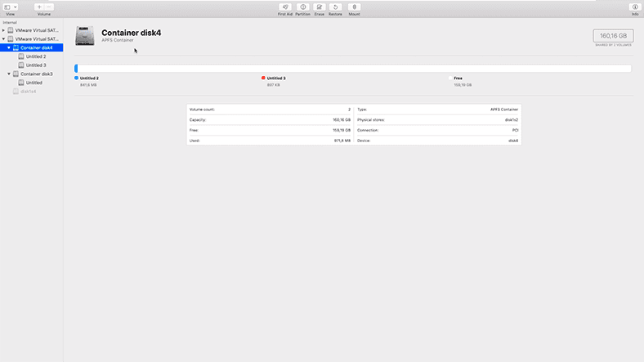
Task: Click the Type value APFS Container
Action: coord(504,109)
